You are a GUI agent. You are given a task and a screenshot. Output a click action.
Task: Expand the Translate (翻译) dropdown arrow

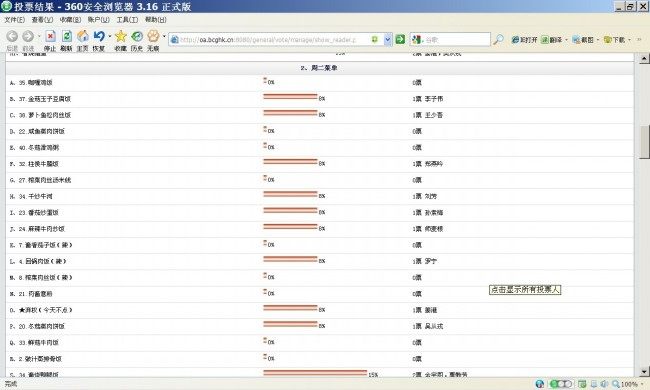pyautogui.click(x=566, y=40)
